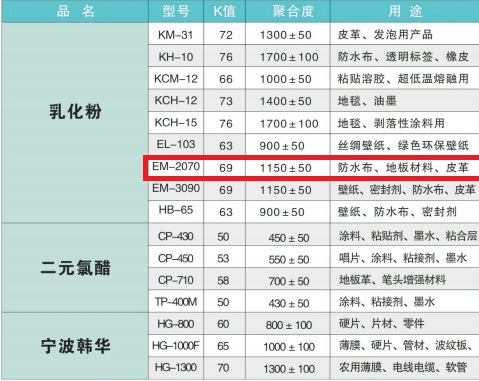Click polymerization value 1000±50

[x=286, y=79]
